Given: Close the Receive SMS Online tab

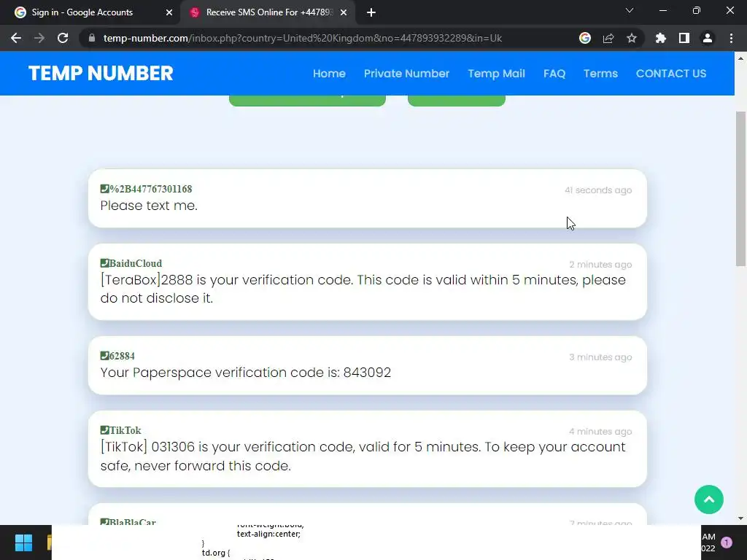Looking at the screenshot, I should (x=344, y=12).
